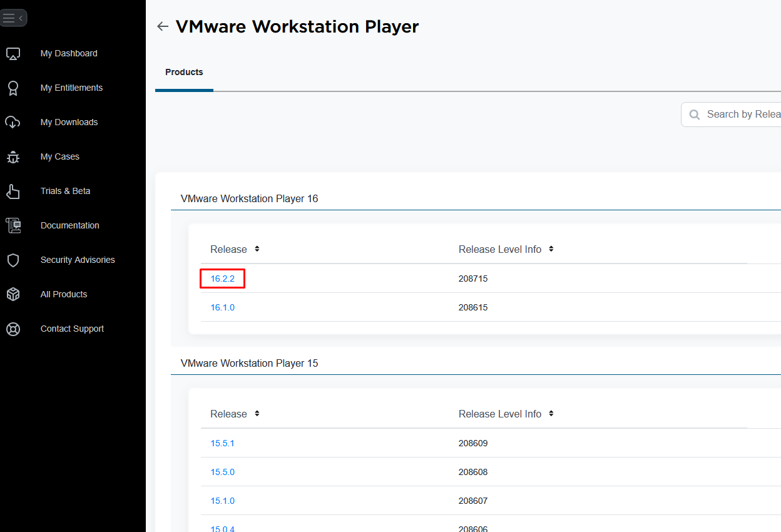781x532 pixels.
Task: Open Documentation in sidebar
Action: [x=69, y=226]
